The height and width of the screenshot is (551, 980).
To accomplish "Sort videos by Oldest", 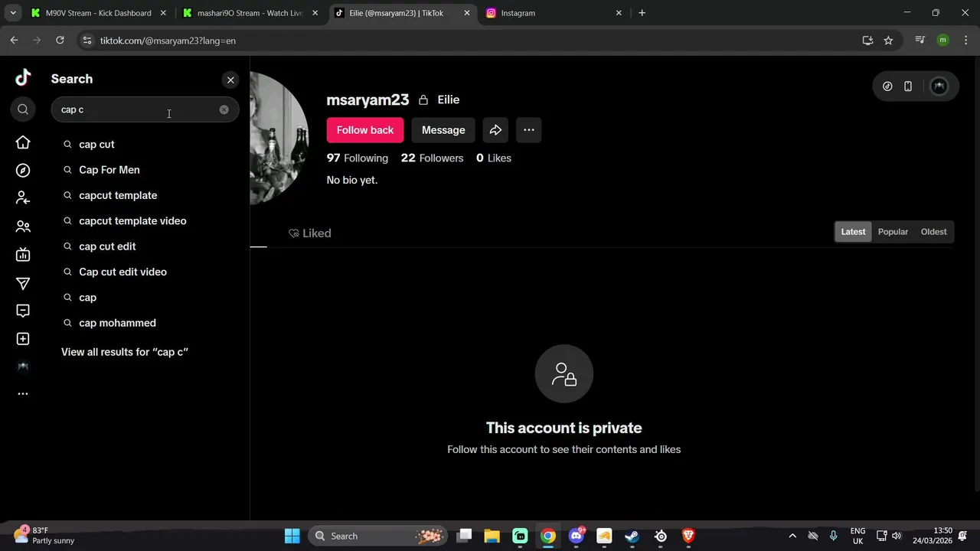I will 933,232.
